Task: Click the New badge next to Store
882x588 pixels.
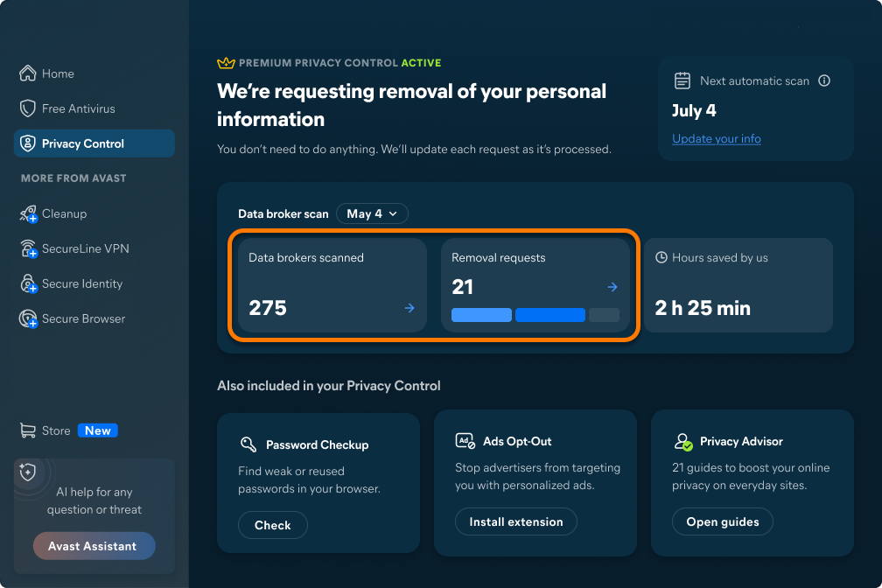Action: coord(98,430)
